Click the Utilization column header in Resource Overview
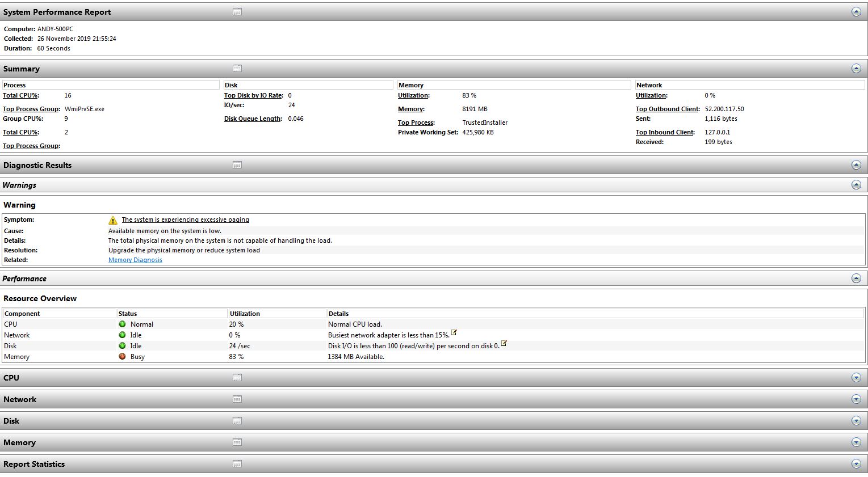This screenshot has width=868, height=477. (245, 314)
